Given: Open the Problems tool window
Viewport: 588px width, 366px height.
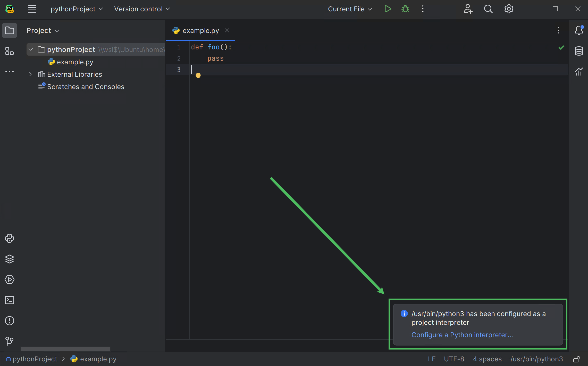Looking at the screenshot, I should click(10, 321).
